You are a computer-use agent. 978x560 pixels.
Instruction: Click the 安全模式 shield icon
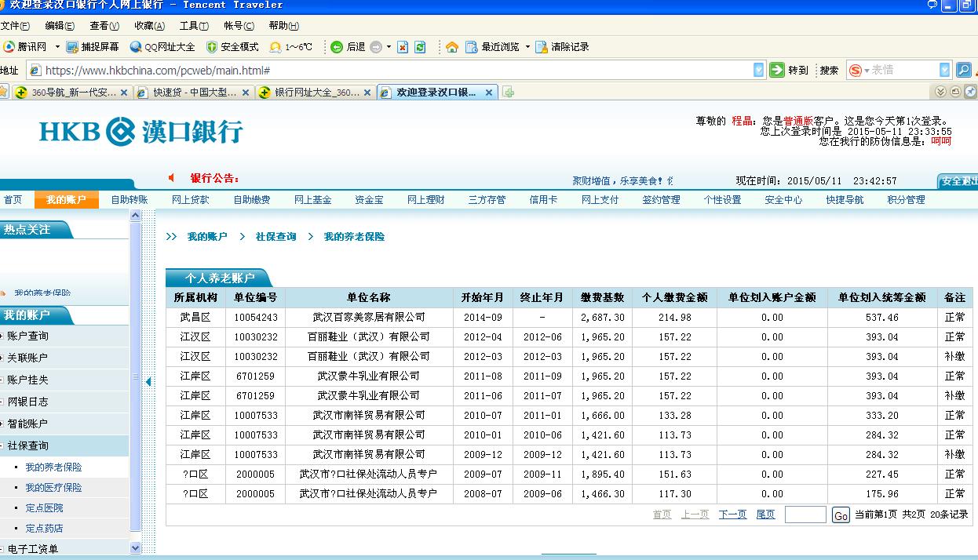click(211, 47)
